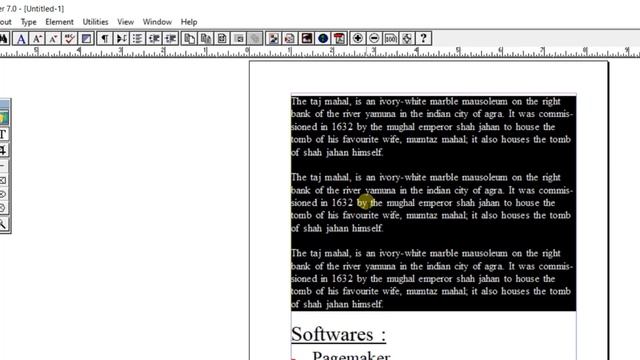Click the Increase Font Size icon
Viewport: 640px width, 360px height.
pos(37,38)
